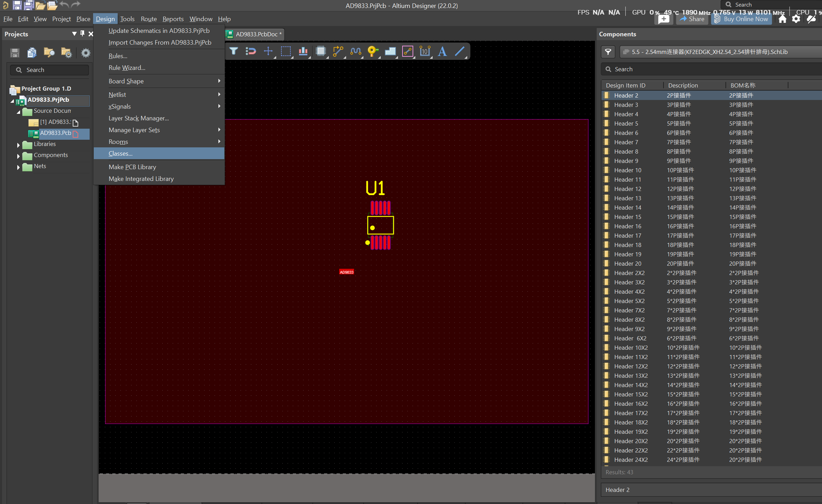The width and height of the screenshot is (822, 504).
Task: Click Buy Online Now link
Action: (x=741, y=19)
